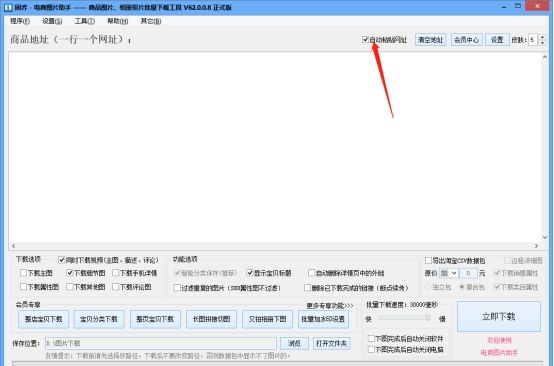Click the pink 欢迎使用 text
554x366 pixels.
[x=499, y=340]
